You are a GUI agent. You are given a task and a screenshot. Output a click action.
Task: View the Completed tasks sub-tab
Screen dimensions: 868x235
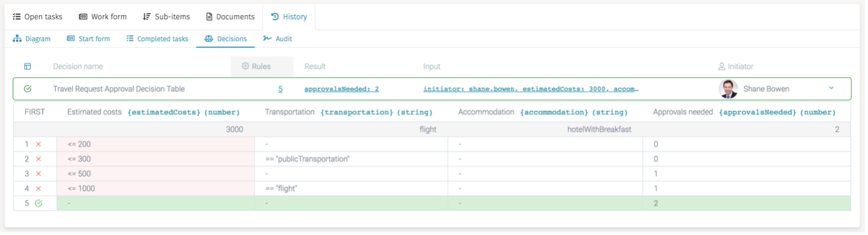157,39
